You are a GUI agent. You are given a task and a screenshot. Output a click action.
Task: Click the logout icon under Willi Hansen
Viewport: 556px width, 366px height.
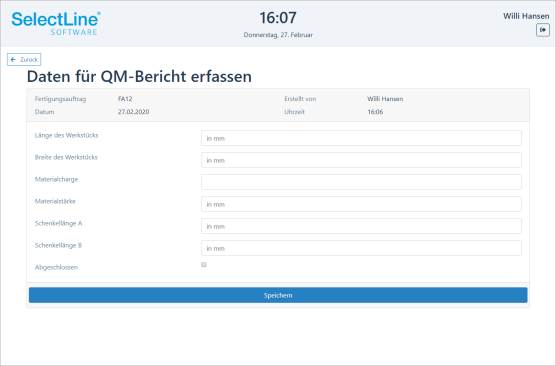[x=543, y=30]
